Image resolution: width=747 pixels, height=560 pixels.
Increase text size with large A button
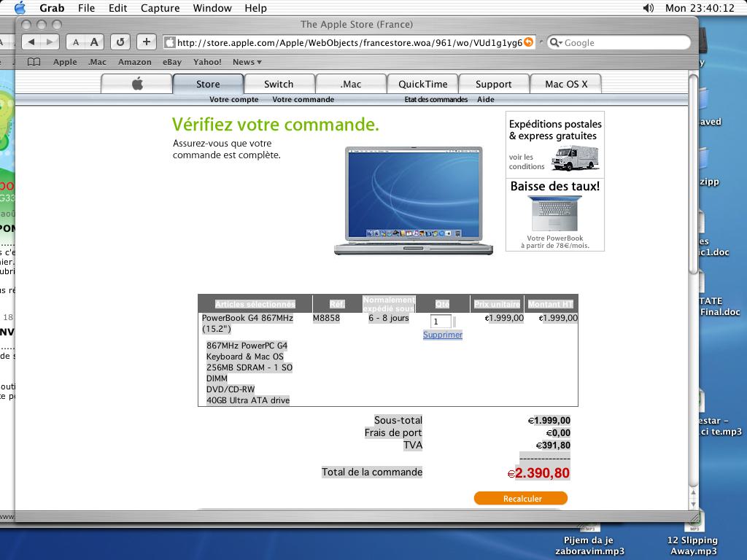pyautogui.click(x=94, y=42)
